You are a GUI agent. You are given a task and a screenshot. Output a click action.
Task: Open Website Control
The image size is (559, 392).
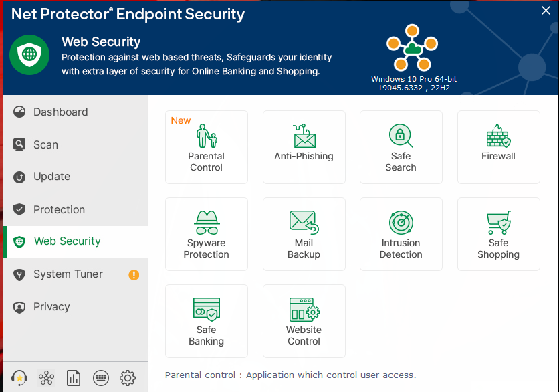click(304, 320)
